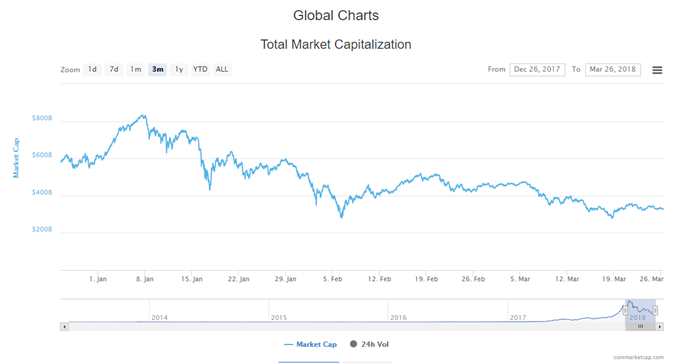This screenshot has height=363, width=680.
Task: Click the highlighted 2018 navigator selection
Action: [x=640, y=311]
